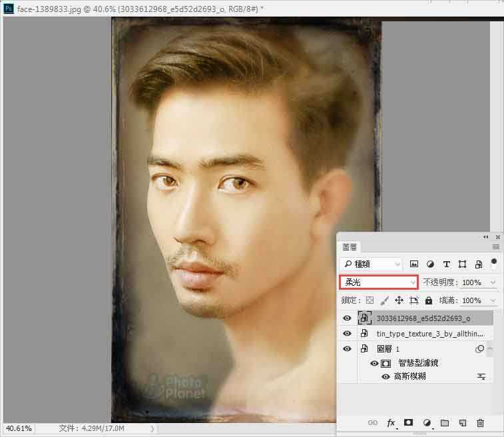Open the layers panel options menu
This screenshot has height=437, width=504.
click(495, 246)
